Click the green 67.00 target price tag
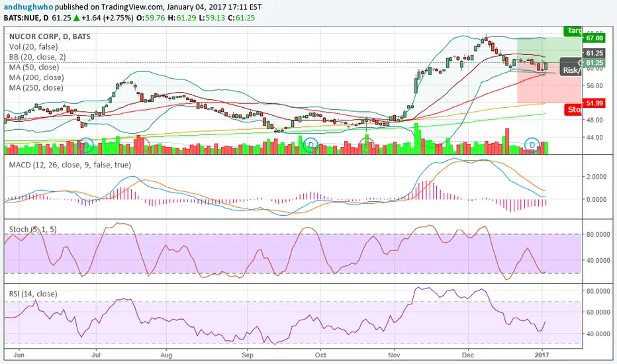 point(594,38)
